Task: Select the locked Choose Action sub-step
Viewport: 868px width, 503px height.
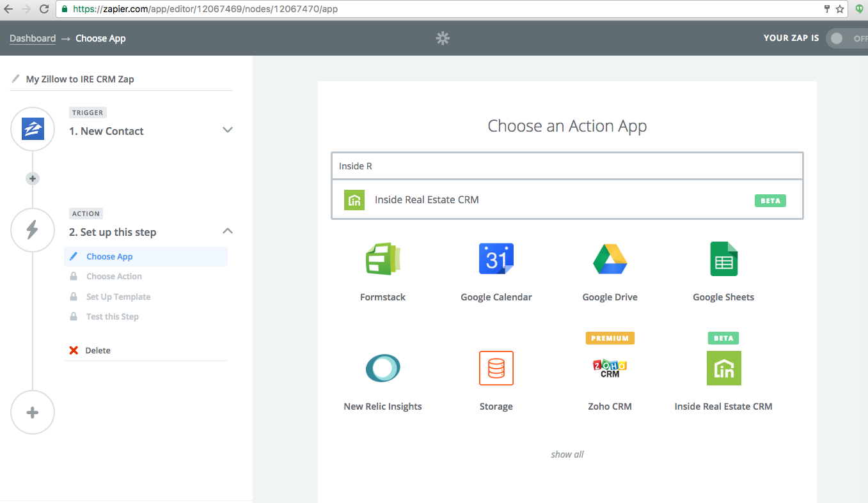Action: [x=114, y=276]
